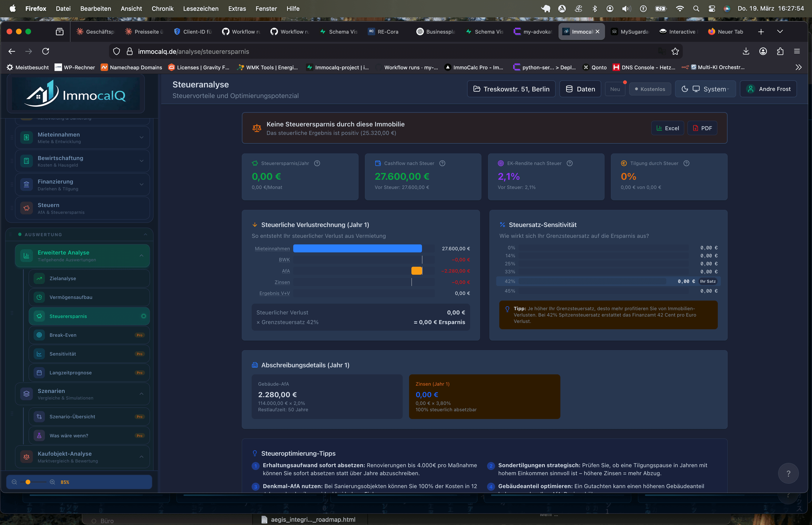The image size is (812, 525).
Task: Open the info tooltip for Cashflow nach Steuer
Action: (x=442, y=163)
